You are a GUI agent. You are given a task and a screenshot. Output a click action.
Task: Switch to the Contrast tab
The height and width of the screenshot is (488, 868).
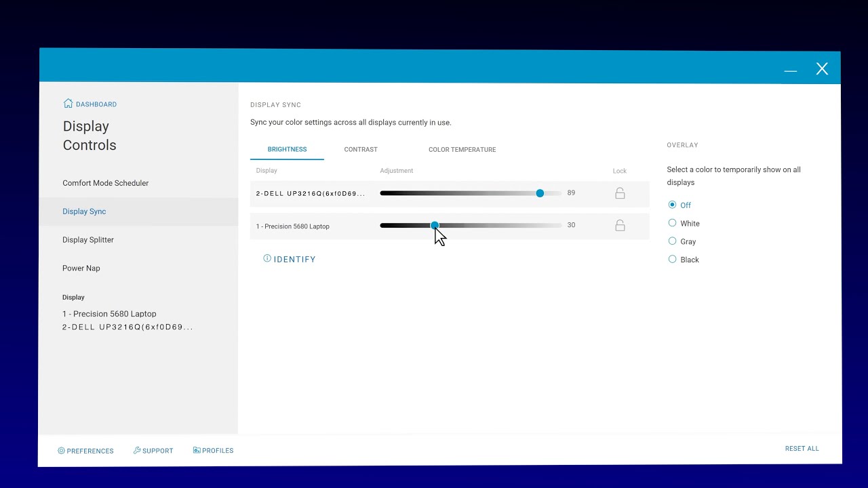pos(361,149)
